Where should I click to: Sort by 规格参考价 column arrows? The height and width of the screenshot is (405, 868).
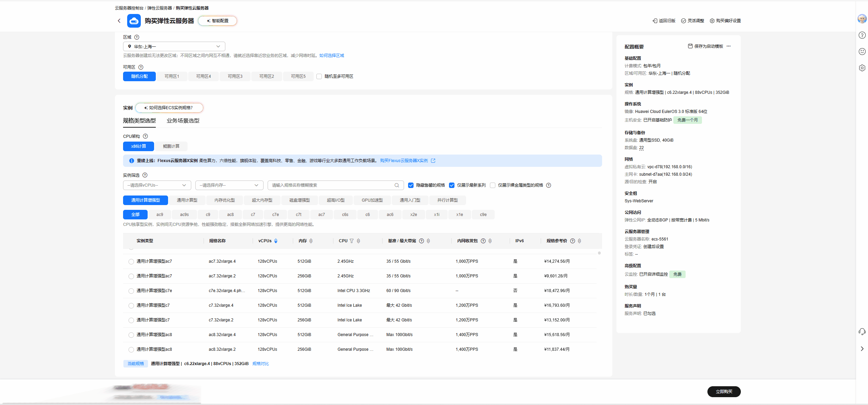580,241
